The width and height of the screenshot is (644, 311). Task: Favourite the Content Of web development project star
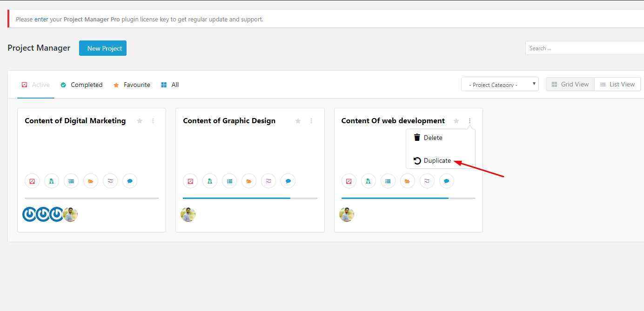(x=456, y=121)
